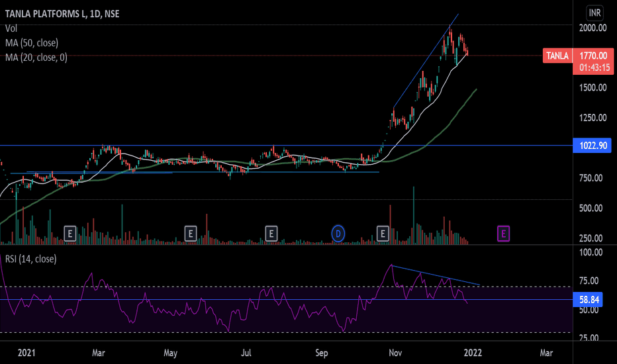Viewport: 617px width, 364px height.
Task: Click the 250.00 price axis label
Action: pyautogui.click(x=591, y=238)
